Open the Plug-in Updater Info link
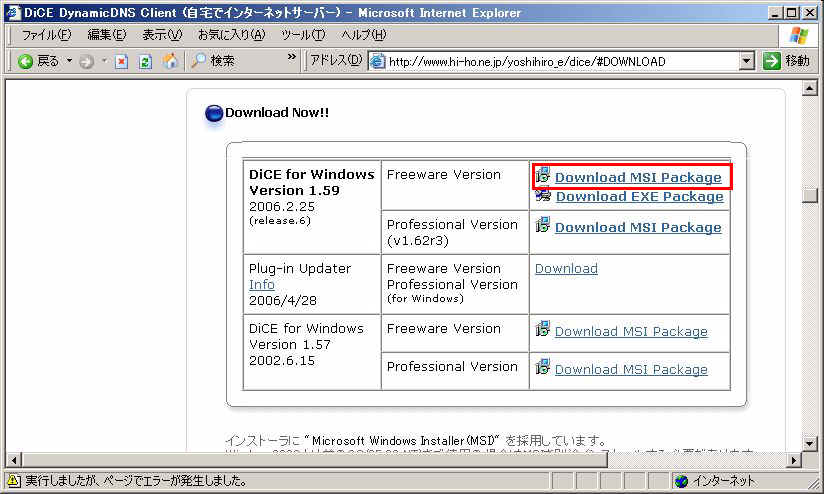The image size is (824, 494). pos(262,285)
